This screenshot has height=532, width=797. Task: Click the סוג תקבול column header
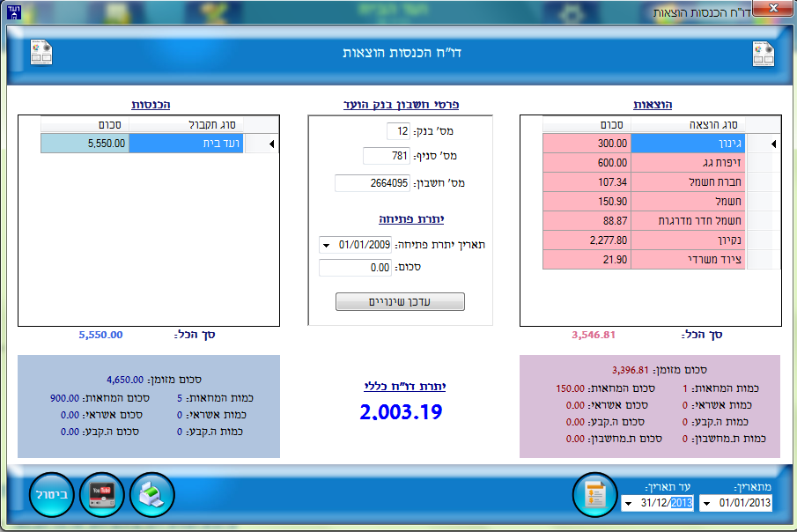186,124
